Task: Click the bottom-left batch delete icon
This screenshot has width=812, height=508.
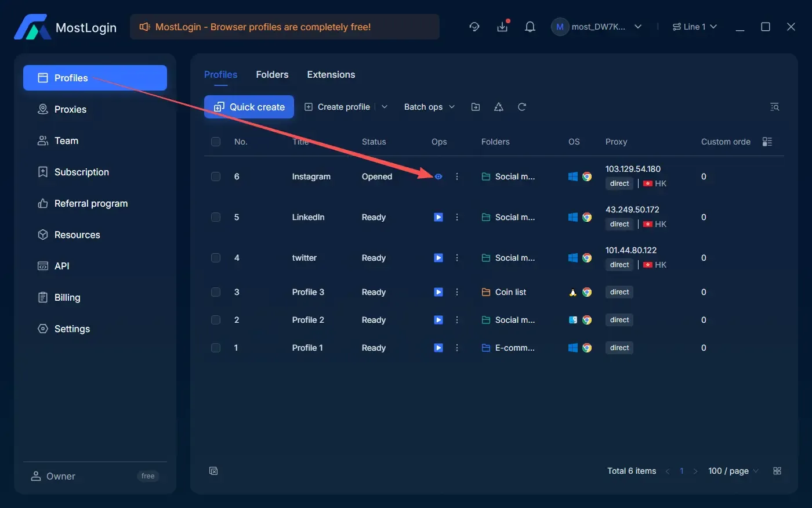Action: click(x=213, y=471)
